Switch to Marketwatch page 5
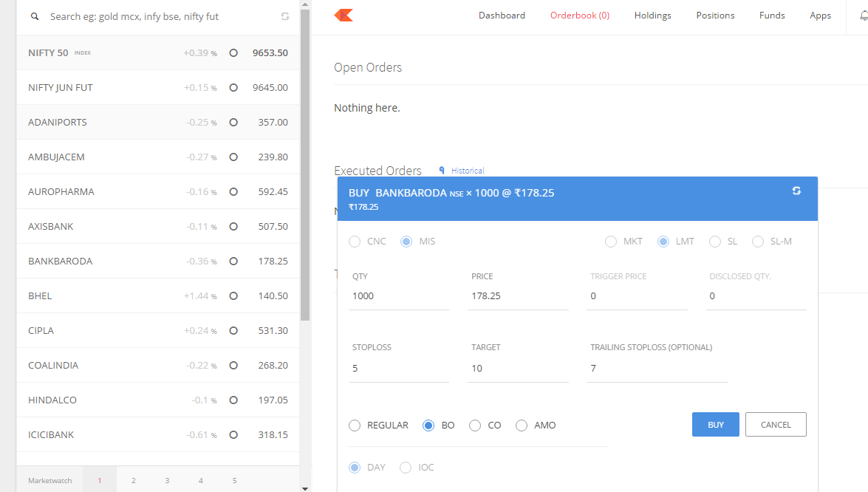 pos(235,480)
